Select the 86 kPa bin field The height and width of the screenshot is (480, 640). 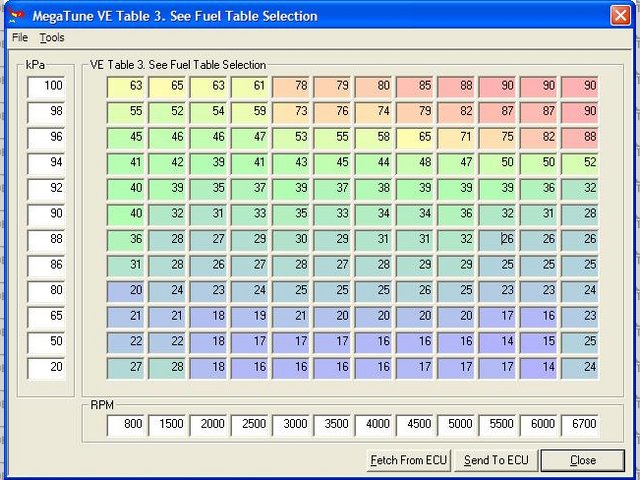(x=46, y=265)
